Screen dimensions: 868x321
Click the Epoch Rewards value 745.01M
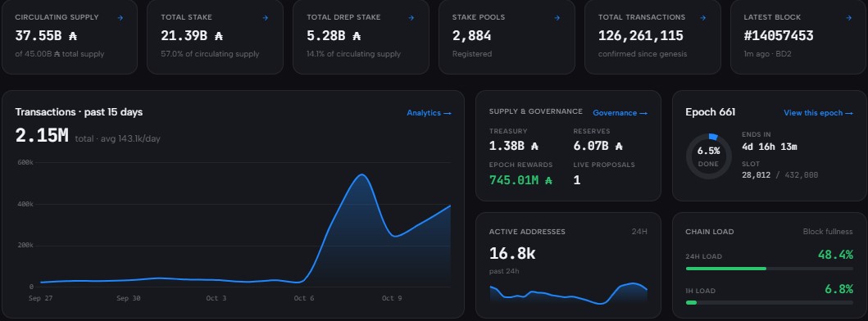(x=521, y=180)
